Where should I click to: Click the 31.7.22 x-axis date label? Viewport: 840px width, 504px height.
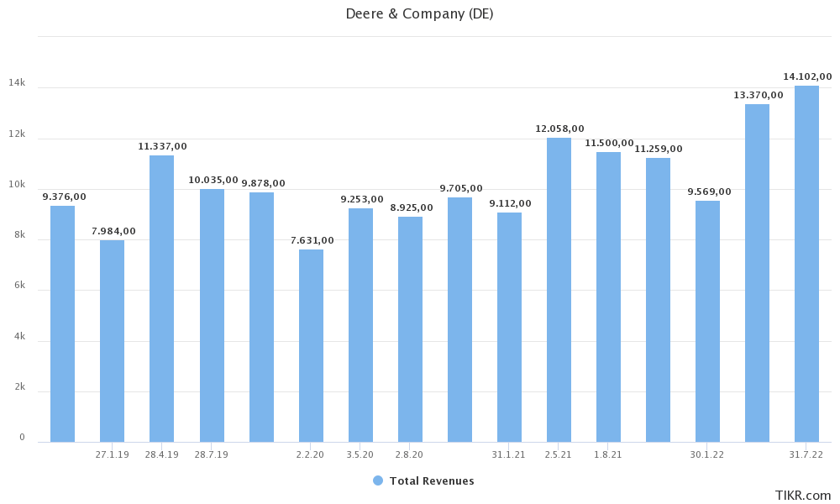pos(806,454)
